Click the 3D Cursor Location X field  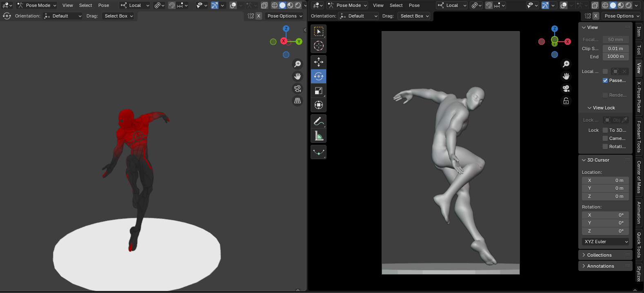pos(606,180)
